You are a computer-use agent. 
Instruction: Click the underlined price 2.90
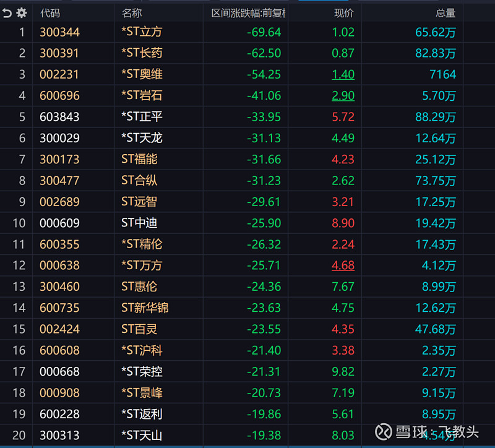pyautogui.click(x=343, y=95)
